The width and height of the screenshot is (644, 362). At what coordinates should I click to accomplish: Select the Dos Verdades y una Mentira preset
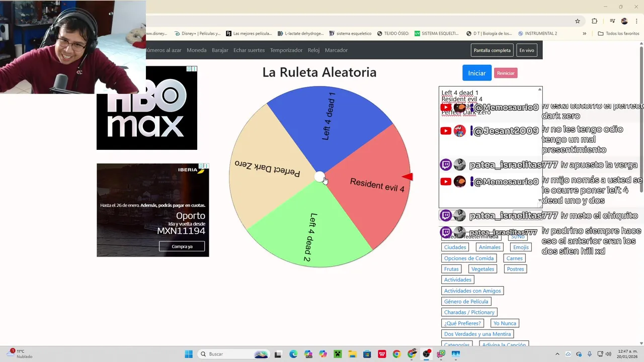pos(477,334)
